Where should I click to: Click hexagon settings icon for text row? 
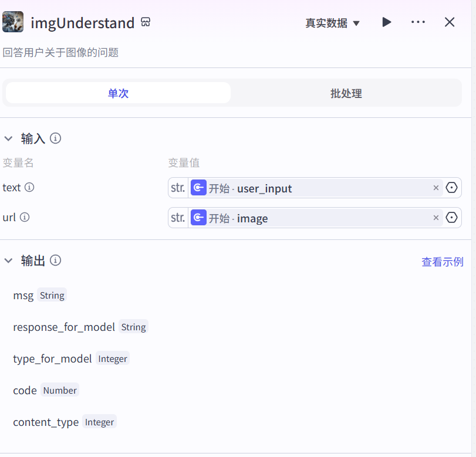tap(451, 188)
